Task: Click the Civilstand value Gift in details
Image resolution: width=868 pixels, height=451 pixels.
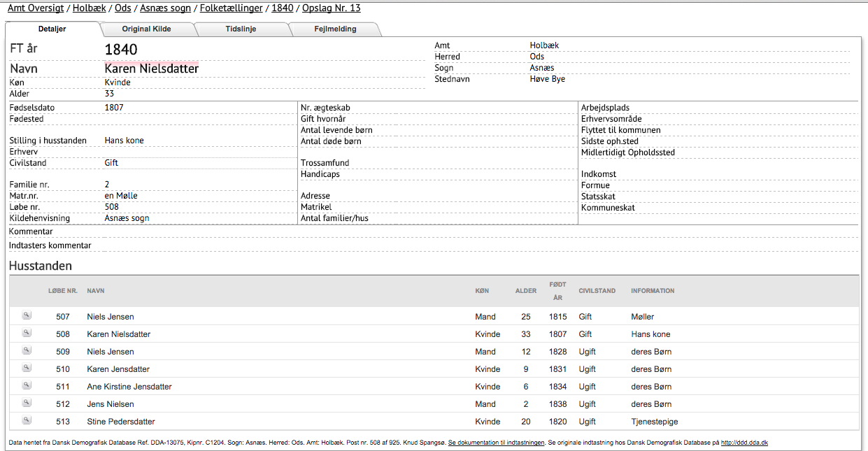Action: tap(111, 163)
